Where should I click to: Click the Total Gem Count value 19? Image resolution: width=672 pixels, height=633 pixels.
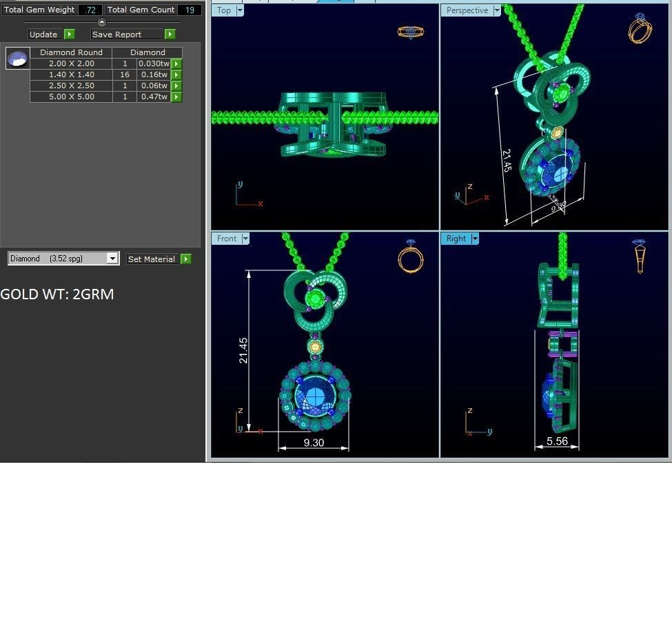pos(189,10)
